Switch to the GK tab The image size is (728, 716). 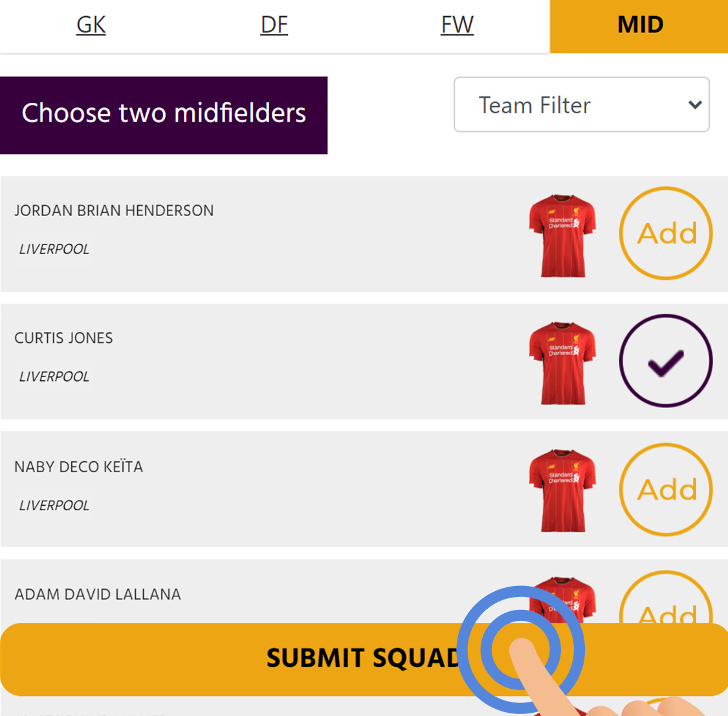tap(91, 25)
